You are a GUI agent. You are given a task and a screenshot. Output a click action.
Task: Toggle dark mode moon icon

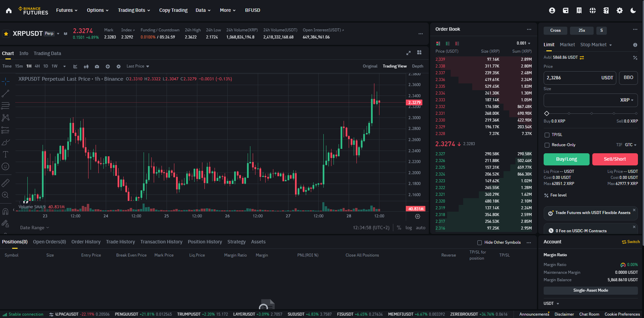coord(633,10)
